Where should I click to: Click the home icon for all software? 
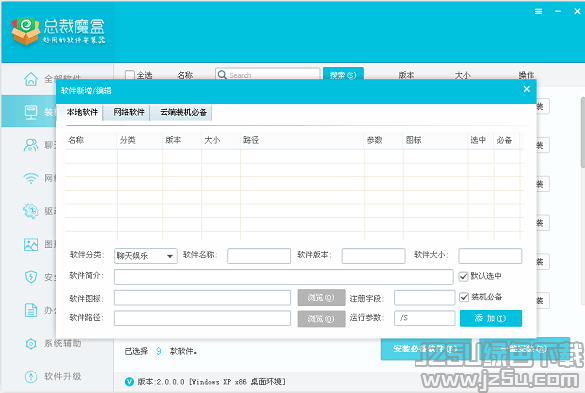coord(31,79)
